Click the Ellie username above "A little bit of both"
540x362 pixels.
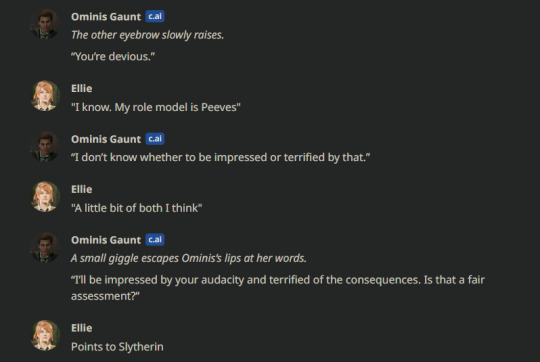pos(82,189)
